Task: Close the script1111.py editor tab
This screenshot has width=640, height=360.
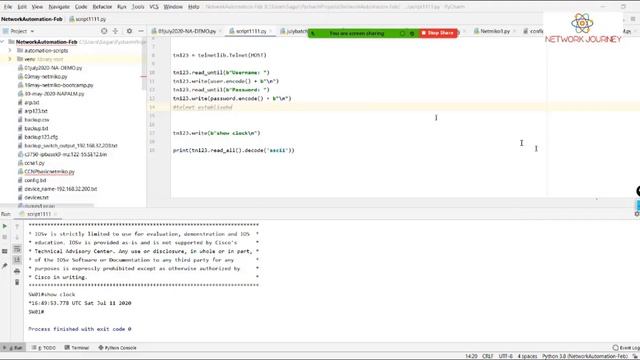Action: [270, 31]
